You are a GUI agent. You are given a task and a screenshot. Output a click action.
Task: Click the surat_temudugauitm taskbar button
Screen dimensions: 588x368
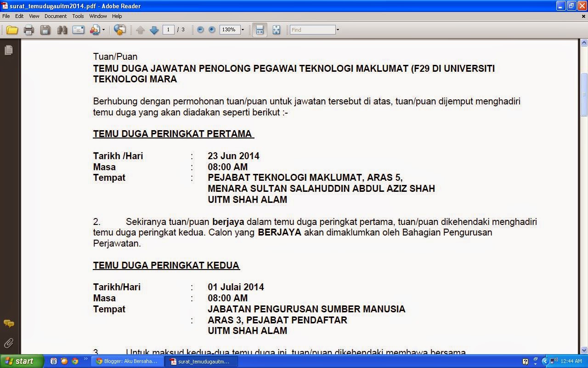coord(201,362)
